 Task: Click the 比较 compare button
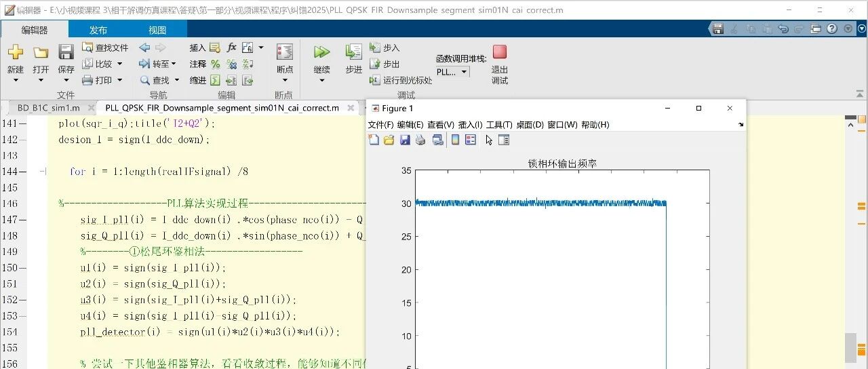coord(102,64)
